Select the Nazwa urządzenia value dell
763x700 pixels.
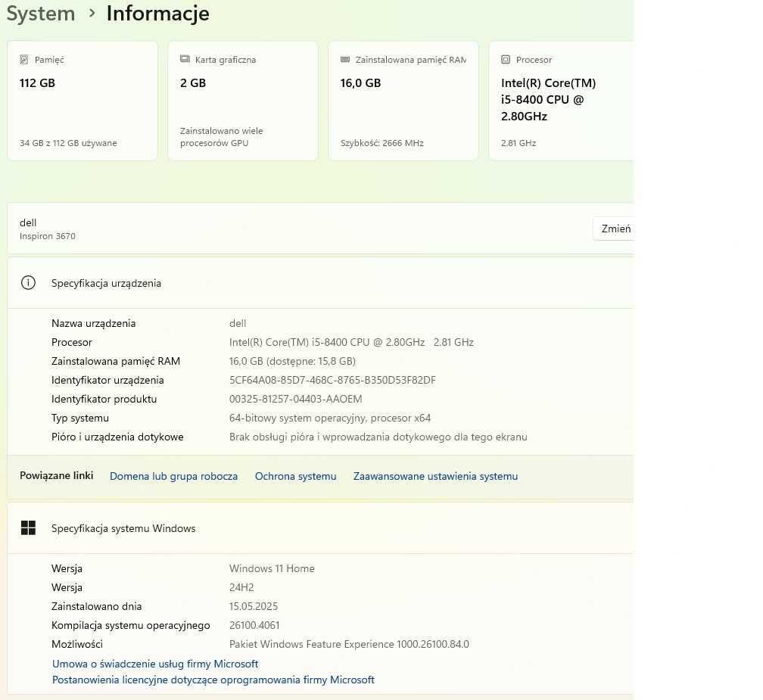click(238, 323)
